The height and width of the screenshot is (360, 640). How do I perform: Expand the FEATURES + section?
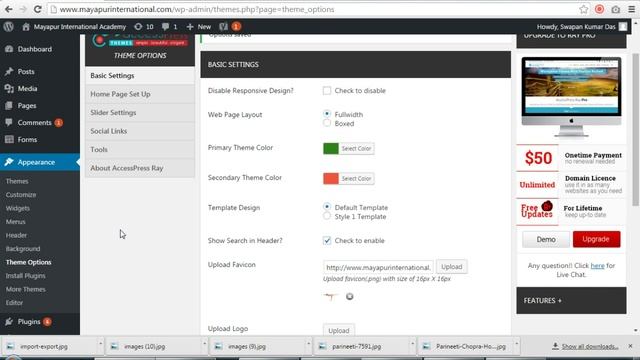[571, 300]
